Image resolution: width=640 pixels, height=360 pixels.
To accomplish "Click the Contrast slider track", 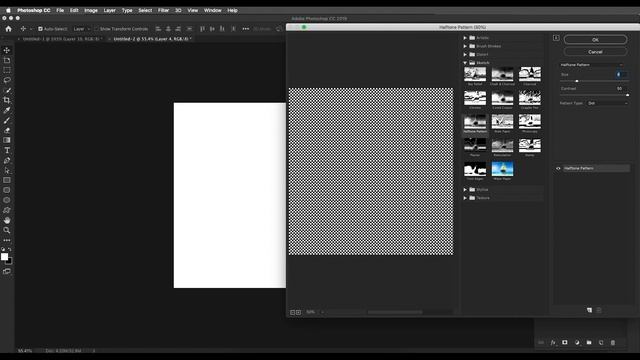I will [x=594, y=95].
